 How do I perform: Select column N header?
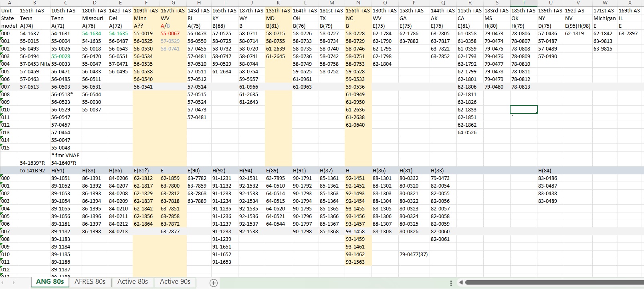pyautogui.click(x=358, y=3)
